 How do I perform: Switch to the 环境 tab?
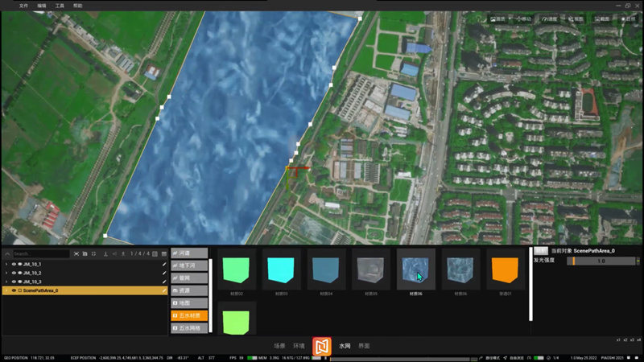299,345
